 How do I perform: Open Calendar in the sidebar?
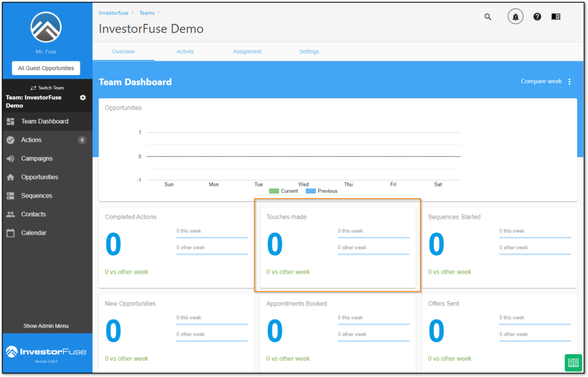(x=48, y=233)
